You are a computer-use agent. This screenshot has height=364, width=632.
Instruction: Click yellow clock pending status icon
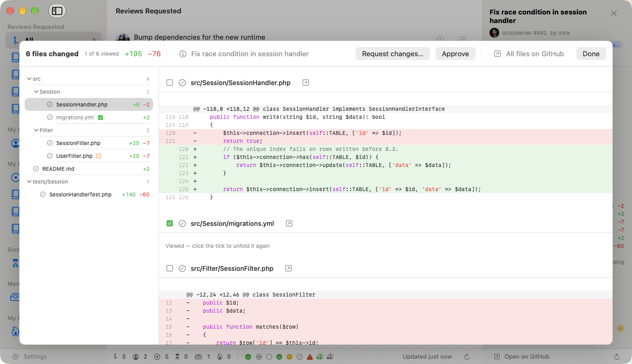(289, 357)
